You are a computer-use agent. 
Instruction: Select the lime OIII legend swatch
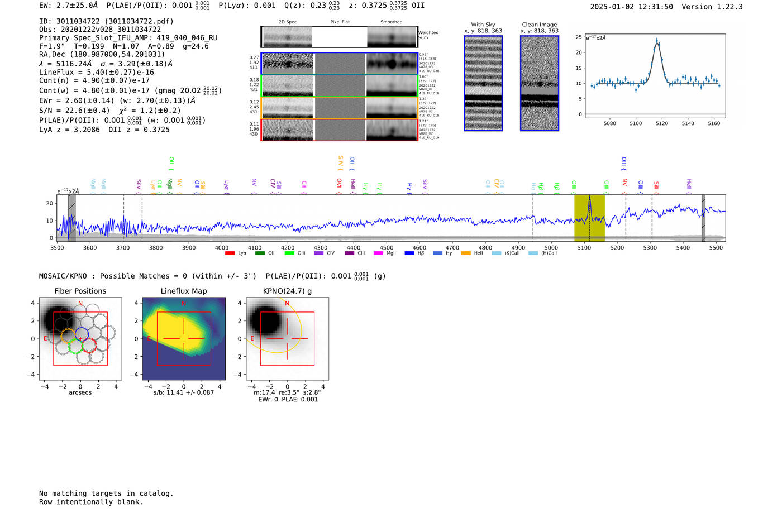[x=289, y=253]
